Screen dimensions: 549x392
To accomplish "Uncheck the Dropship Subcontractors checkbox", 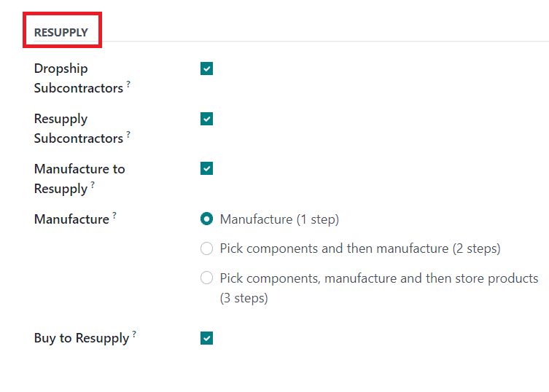I will coord(206,68).
